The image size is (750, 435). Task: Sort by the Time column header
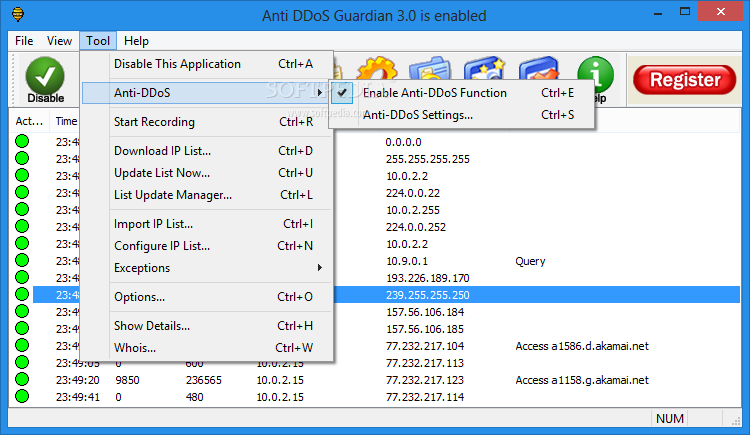tap(66, 122)
